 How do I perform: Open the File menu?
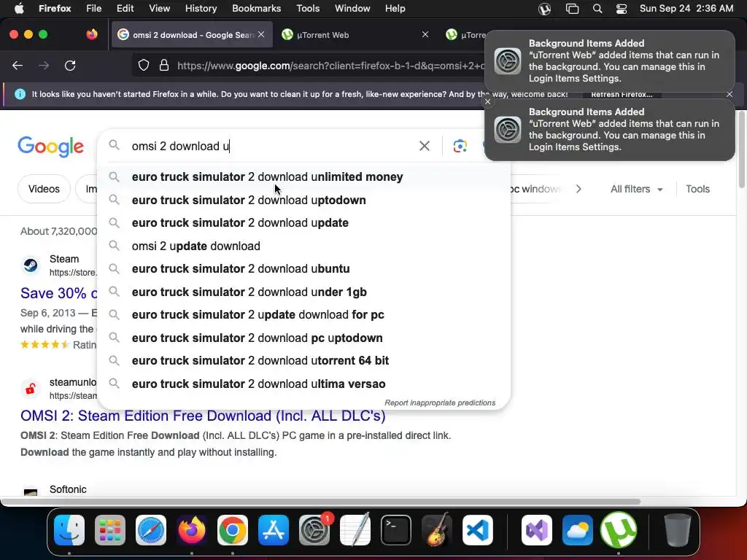93,9
